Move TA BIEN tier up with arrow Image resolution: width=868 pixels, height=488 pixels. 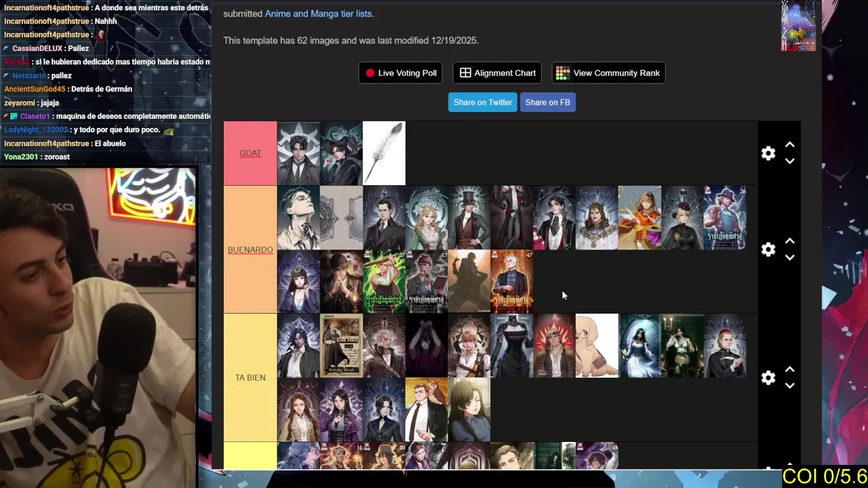(x=789, y=369)
